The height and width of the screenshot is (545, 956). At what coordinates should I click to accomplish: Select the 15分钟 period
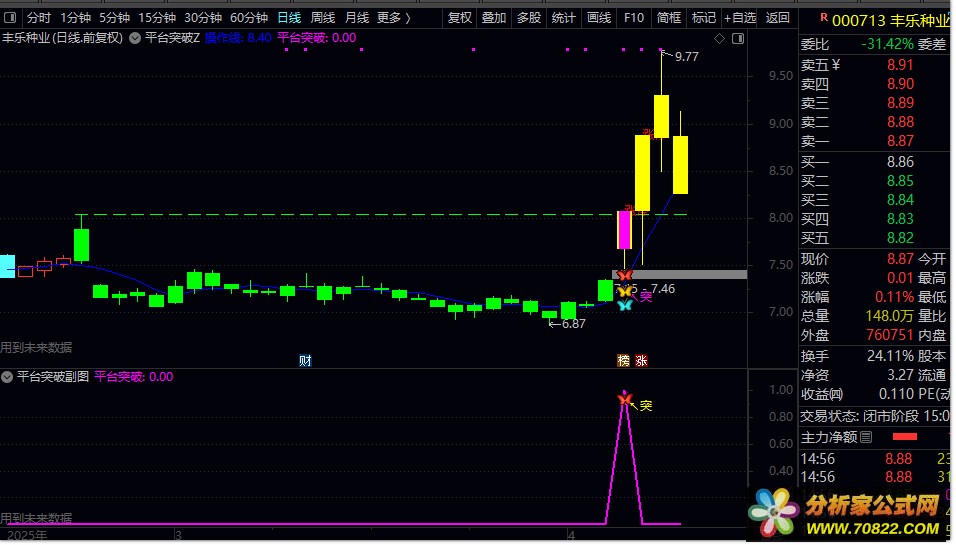point(157,18)
